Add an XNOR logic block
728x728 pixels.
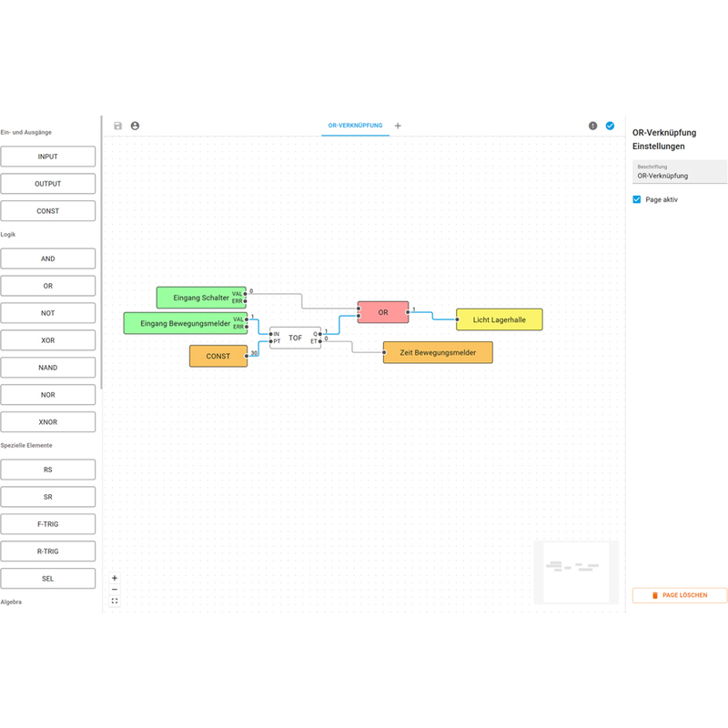point(48,422)
